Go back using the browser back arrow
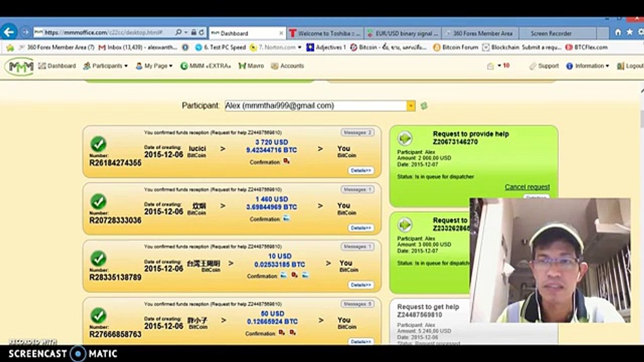This screenshot has width=644, height=362. (9, 32)
